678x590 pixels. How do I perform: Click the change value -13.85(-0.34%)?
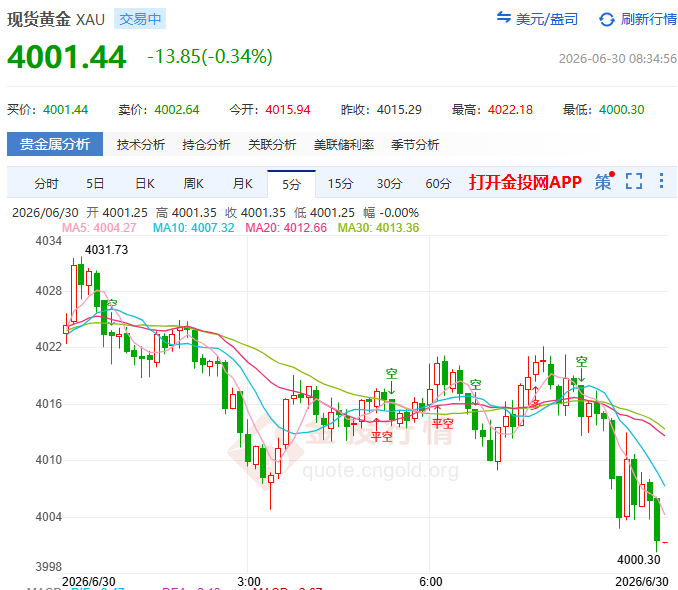(x=210, y=57)
